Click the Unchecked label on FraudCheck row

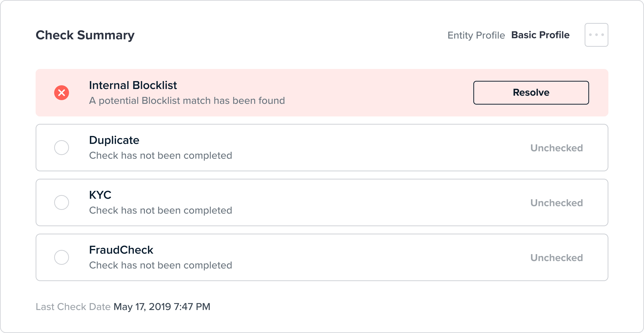pyautogui.click(x=556, y=258)
